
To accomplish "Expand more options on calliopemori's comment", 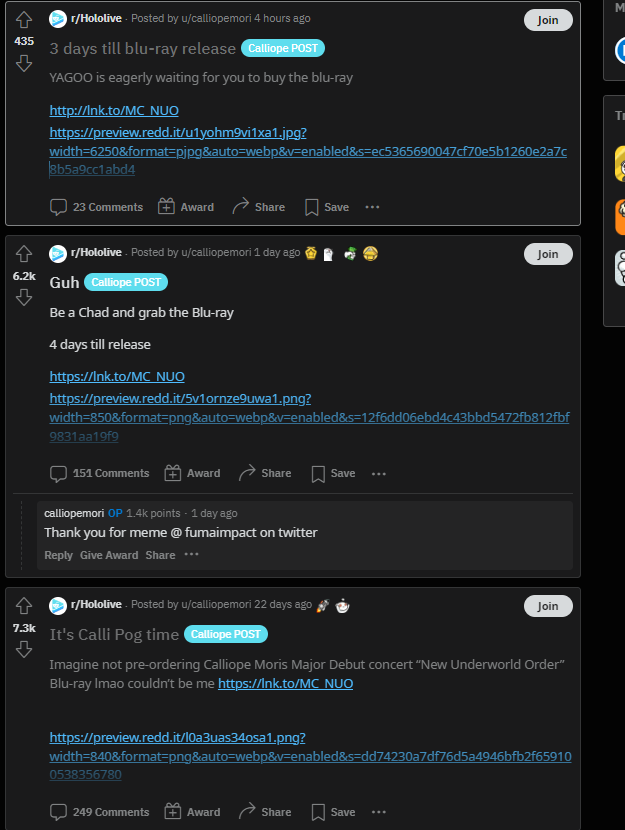I will [x=192, y=554].
